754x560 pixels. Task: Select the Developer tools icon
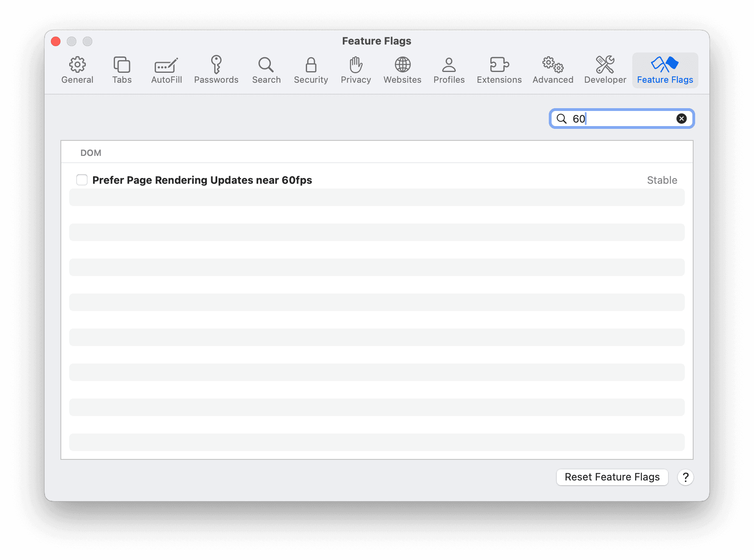pos(605,70)
